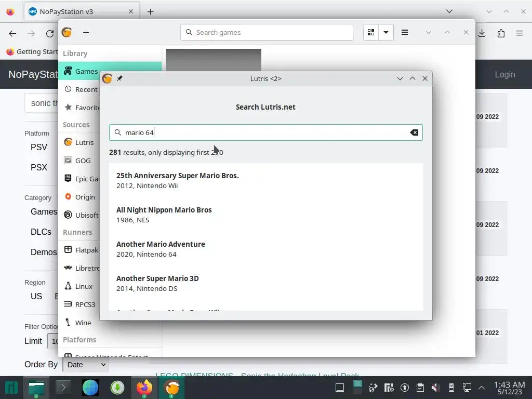This screenshot has width=532, height=399.
Task: Pin the Lutris <2> dialog window
Action: pos(119,79)
